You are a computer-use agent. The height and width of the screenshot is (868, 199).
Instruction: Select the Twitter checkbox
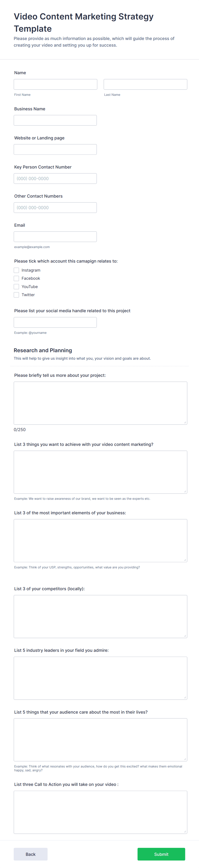pos(16,294)
